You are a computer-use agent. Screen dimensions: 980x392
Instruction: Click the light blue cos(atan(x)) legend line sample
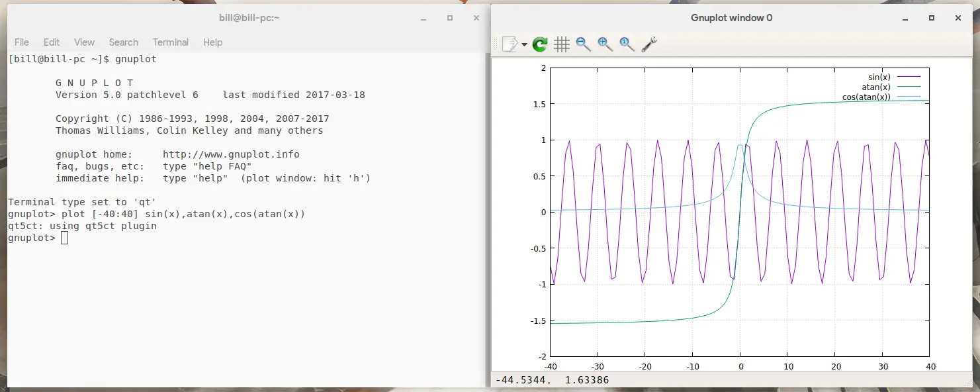908,97
